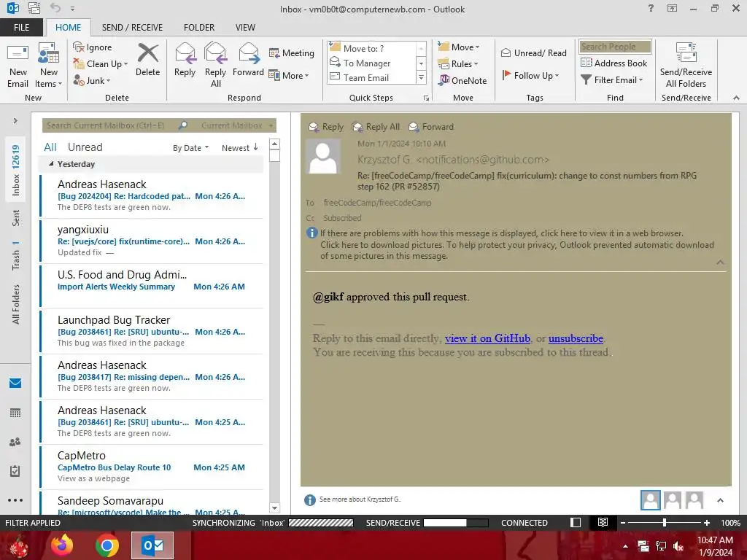Open the yangxiuxiu email
Screen dimensions: 747x560
pyautogui.click(x=152, y=241)
